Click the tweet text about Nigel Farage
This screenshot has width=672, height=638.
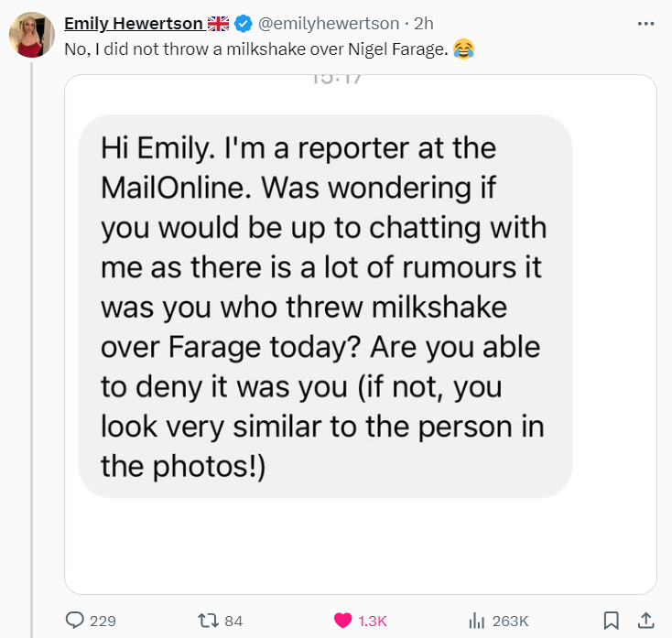click(256, 49)
